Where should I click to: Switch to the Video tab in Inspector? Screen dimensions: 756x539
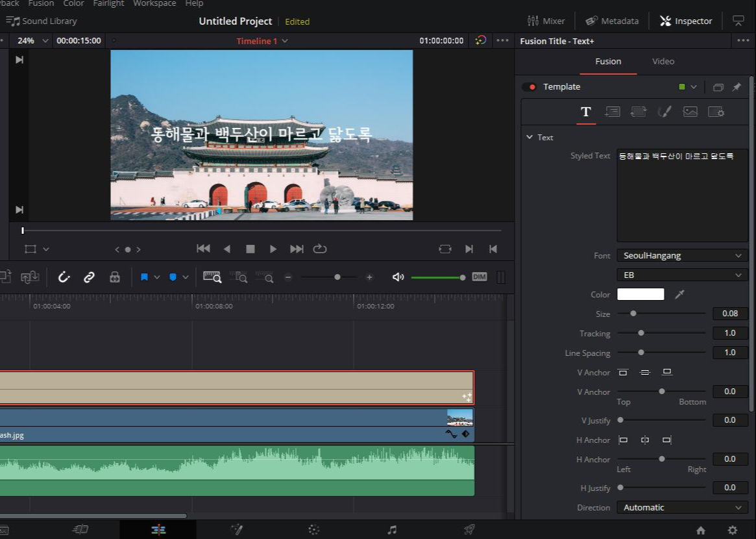[663, 62]
